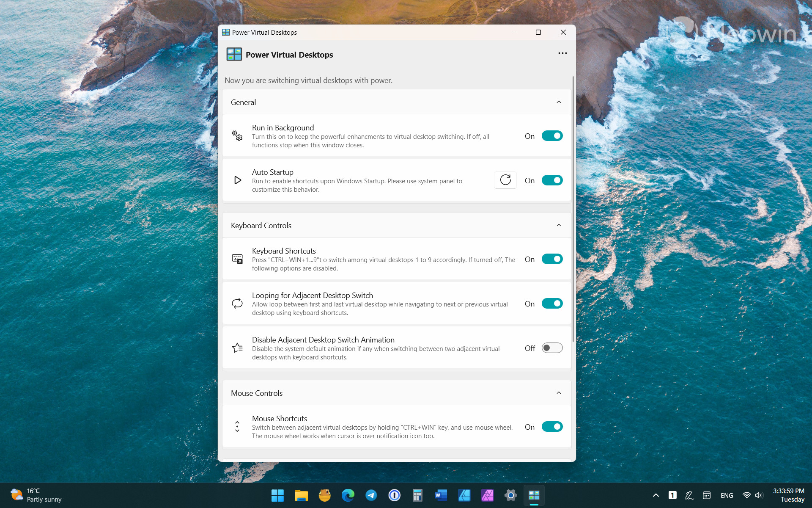812x508 pixels.
Task: Open 1Password from taskbar
Action: coord(394,495)
